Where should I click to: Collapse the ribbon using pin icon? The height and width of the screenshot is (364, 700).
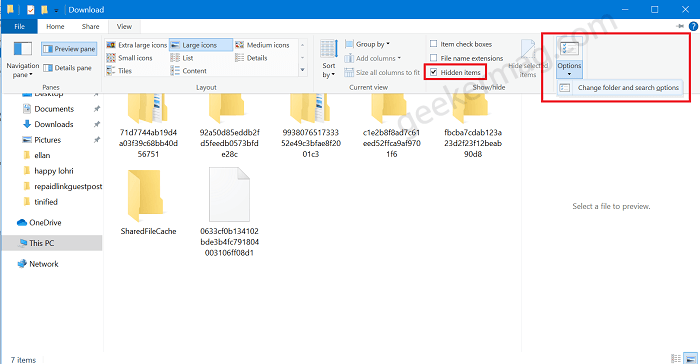(x=680, y=26)
